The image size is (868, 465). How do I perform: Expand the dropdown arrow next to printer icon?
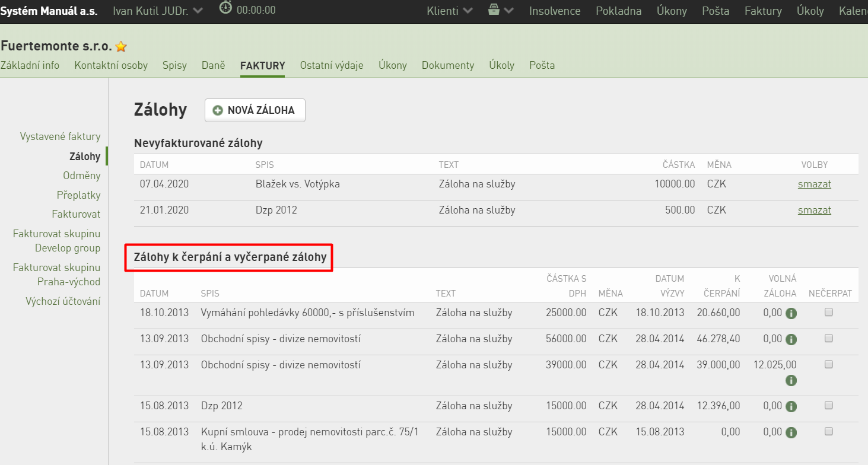pyautogui.click(x=508, y=11)
